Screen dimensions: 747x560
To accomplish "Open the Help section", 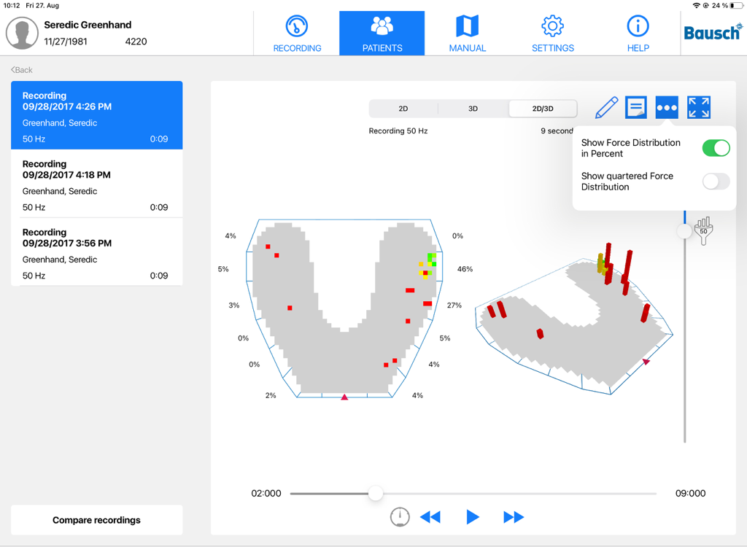I will click(x=638, y=33).
